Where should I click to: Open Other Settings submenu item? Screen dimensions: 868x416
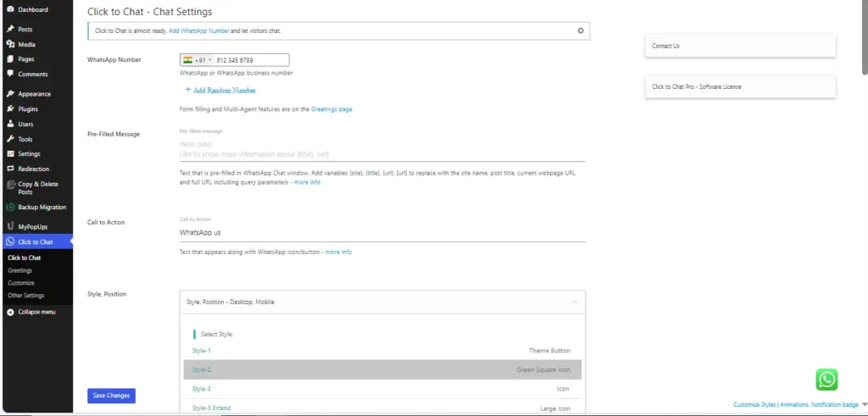tap(26, 296)
